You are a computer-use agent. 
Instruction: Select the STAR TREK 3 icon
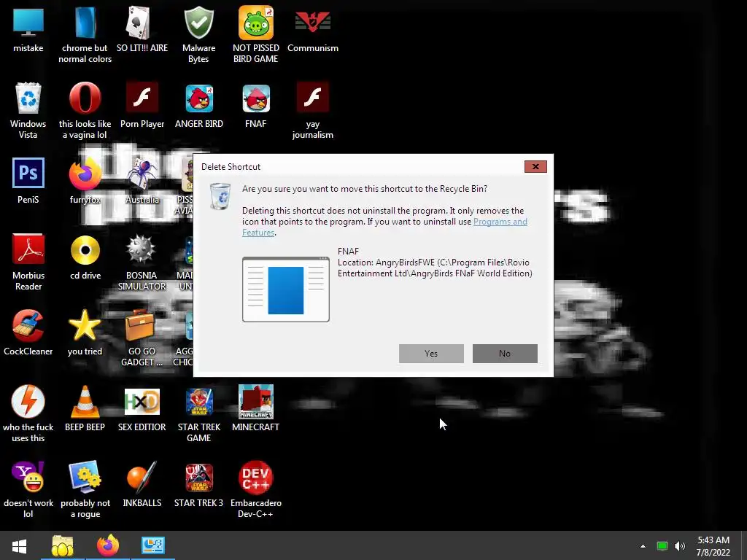pyautogui.click(x=198, y=477)
